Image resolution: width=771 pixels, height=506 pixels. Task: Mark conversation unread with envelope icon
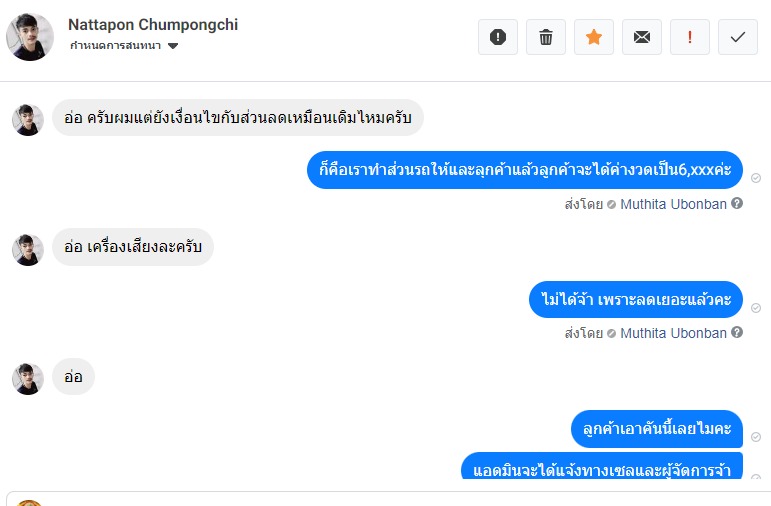(x=641, y=37)
